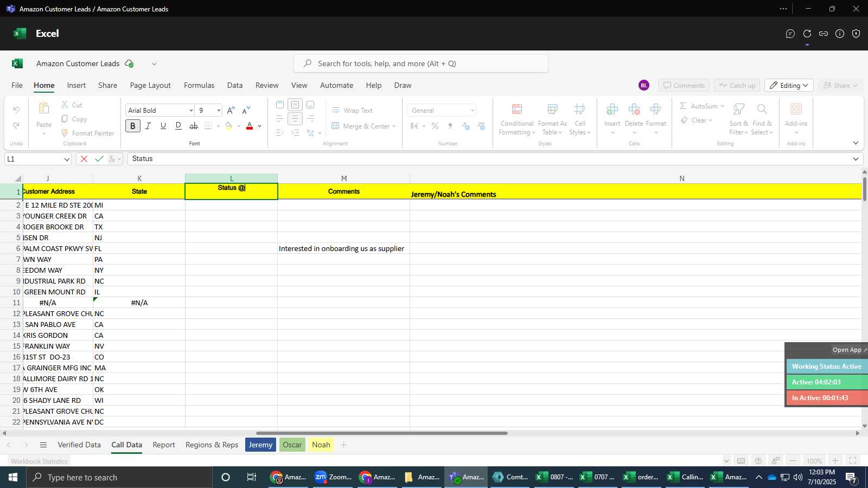The height and width of the screenshot is (488, 868).
Task: Toggle Italic formatting button
Action: 148,126
